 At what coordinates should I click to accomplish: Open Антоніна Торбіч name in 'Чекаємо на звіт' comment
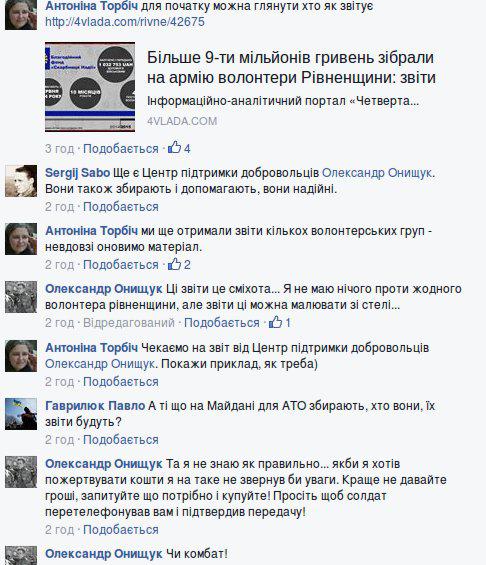pos(92,348)
